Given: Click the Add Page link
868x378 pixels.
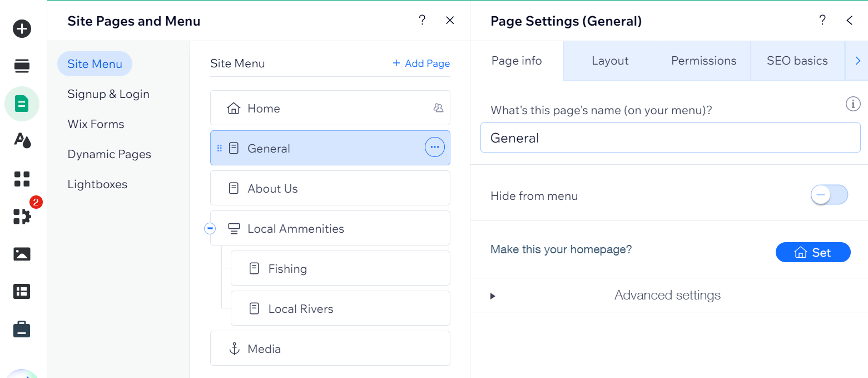Looking at the screenshot, I should 421,63.
